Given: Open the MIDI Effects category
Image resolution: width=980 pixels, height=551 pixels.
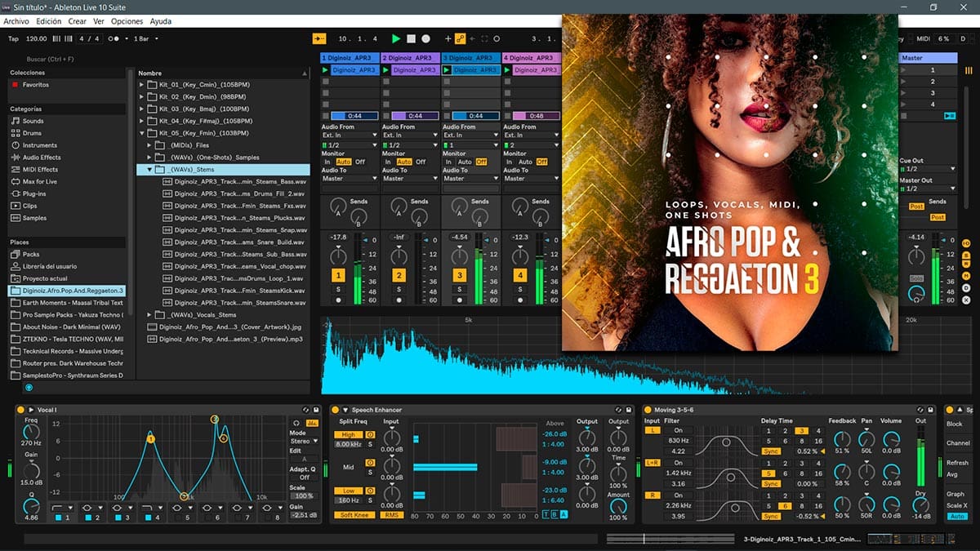Looking at the screenshot, I should click(x=39, y=170).
